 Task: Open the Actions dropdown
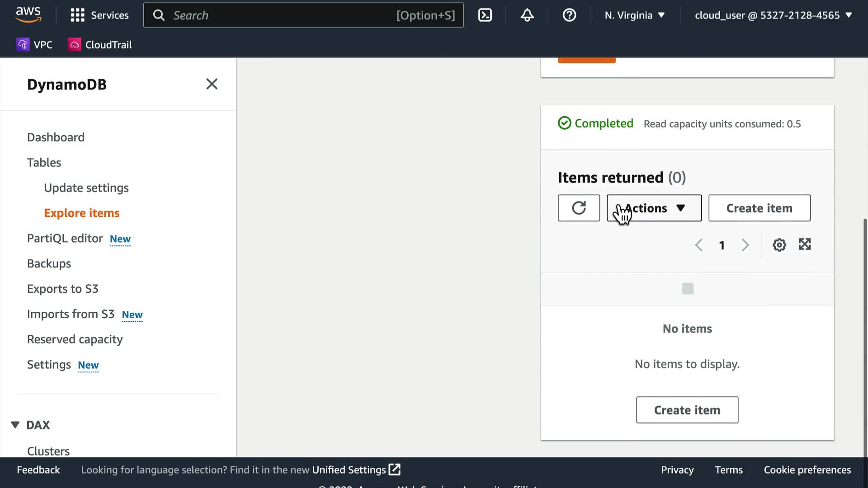(x=654, y=208)
